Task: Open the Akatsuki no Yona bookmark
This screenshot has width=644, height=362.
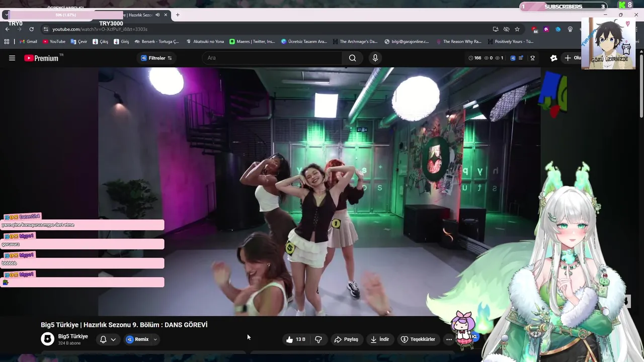Action: 205,42
